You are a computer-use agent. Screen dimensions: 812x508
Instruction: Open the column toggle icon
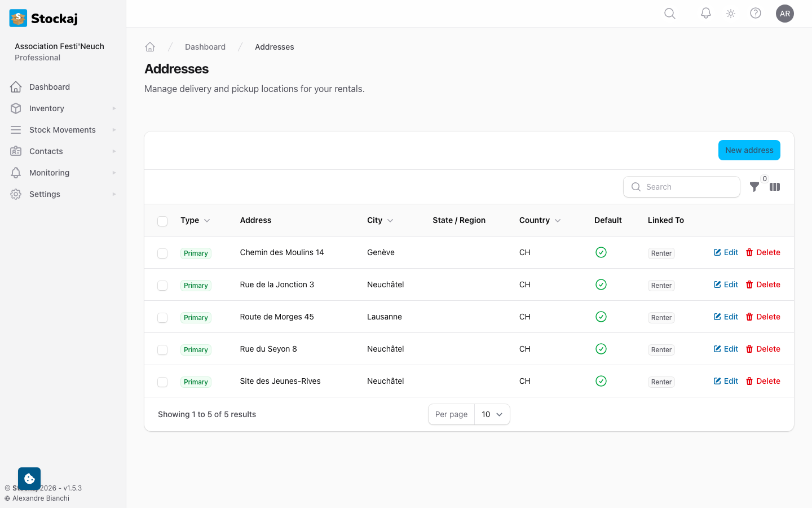pyautogui.click(x=775, y=187)
